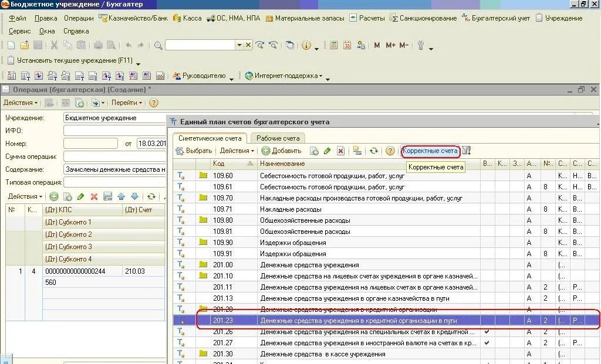The width and height of the screenshot is (601, 364).
Task: Toggle hierarchical view icon in chart of accounts toolbar
Action: [357, 151]
